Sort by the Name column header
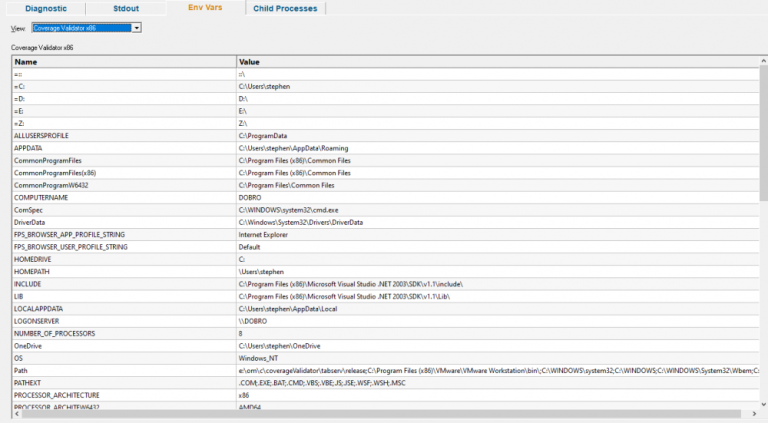The height and width of the screenshot is (423, 768). pos(124,62)
